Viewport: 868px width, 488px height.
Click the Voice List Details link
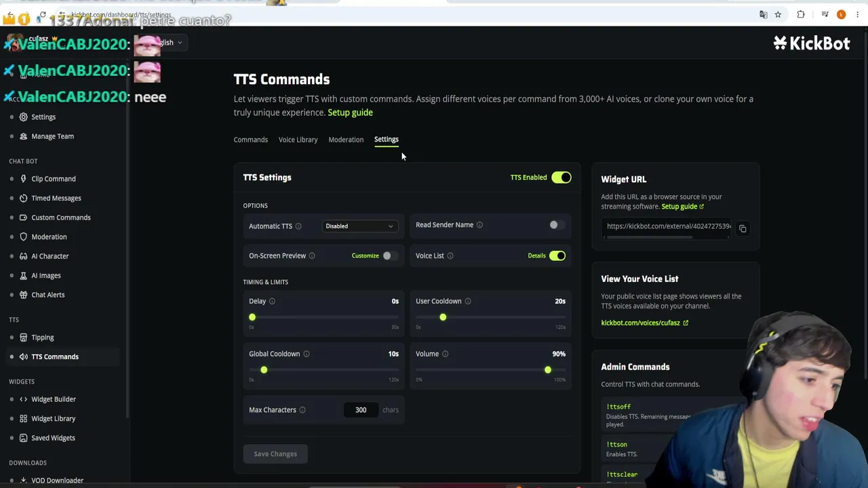point(536,256)
